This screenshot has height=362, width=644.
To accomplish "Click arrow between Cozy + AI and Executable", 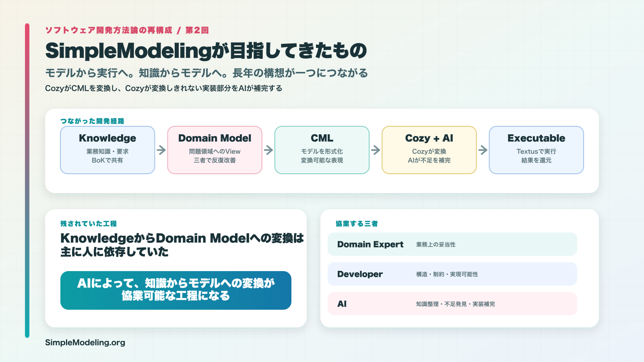I will pos(483,150).
